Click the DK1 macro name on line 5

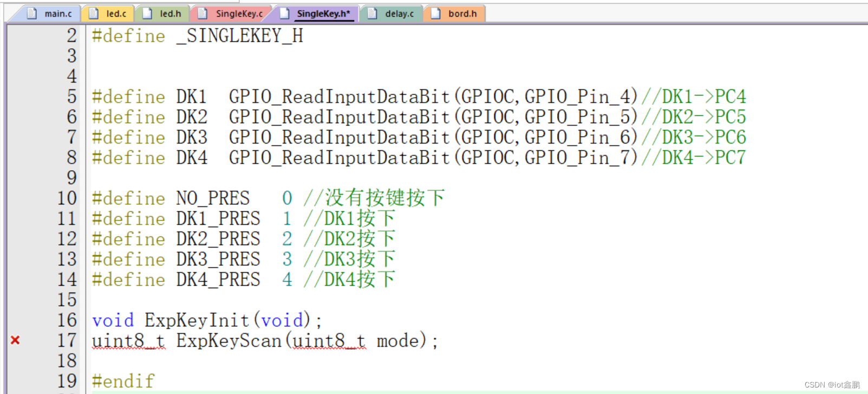192,96
